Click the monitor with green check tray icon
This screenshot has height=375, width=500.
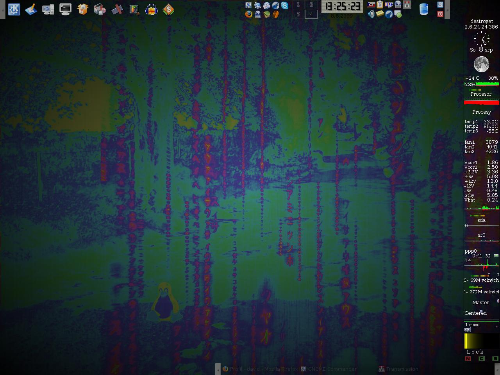click(398, 14)
